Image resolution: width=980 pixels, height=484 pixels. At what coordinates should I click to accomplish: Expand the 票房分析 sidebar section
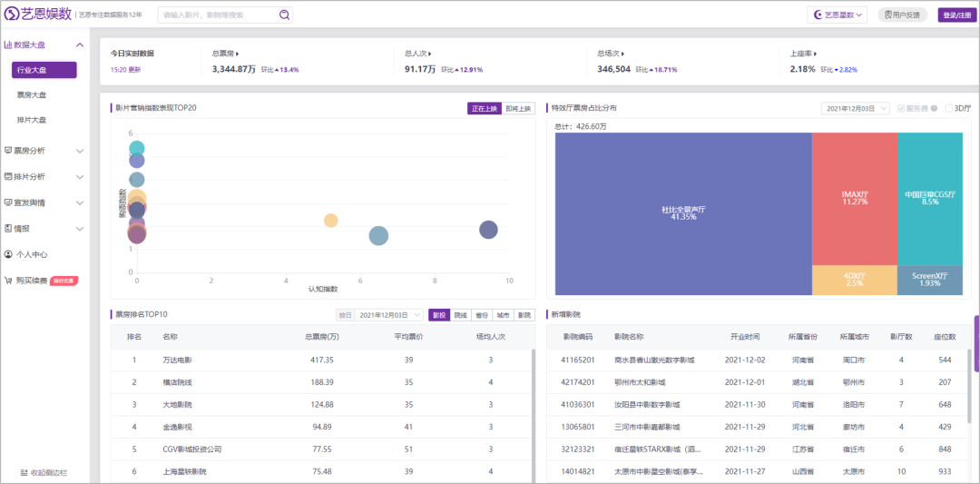click(44, 151)
